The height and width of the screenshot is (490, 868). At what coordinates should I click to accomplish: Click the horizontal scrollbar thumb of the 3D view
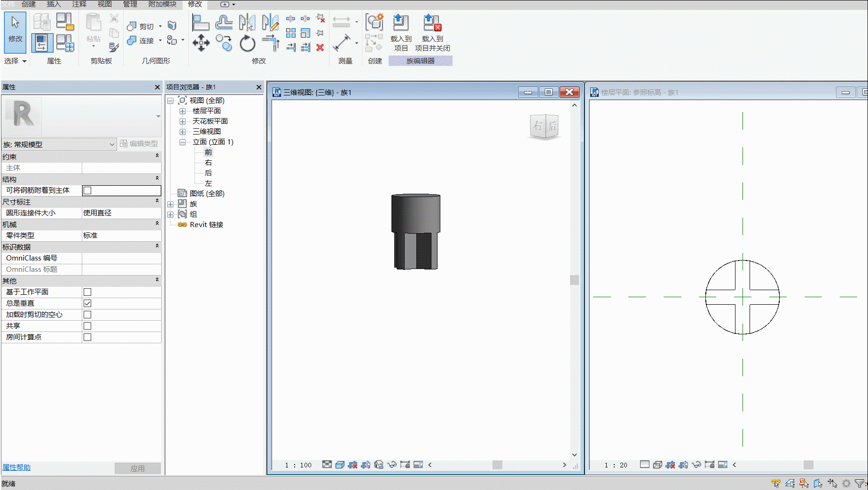point(497,465)
